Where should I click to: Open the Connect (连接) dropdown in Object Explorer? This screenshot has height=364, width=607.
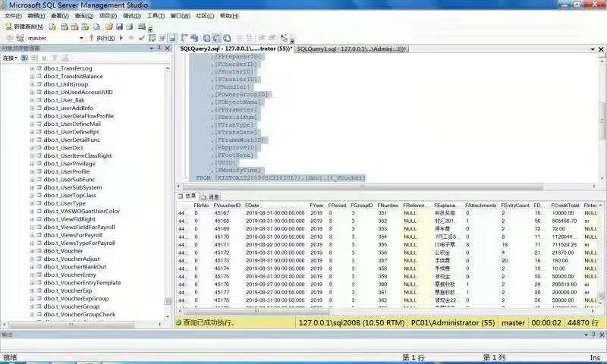(x=10, y=58)
